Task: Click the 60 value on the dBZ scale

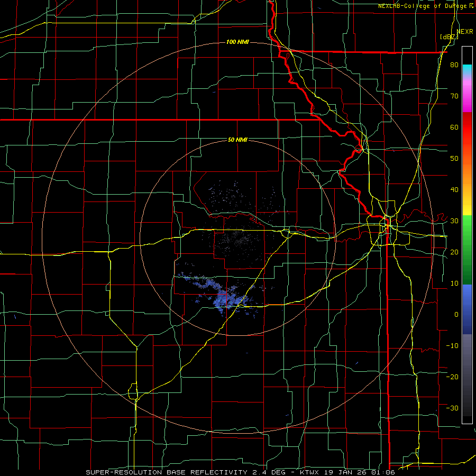Action: [x=454, y=127]
